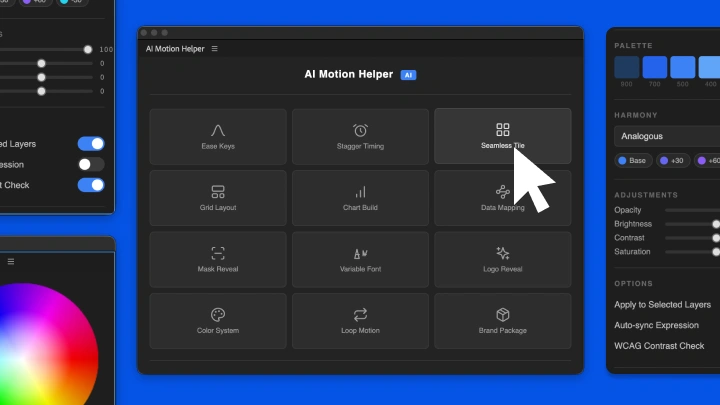Expand the Analogous harmony dropdown
Viewport: 720px width, 405px height.
668,136
